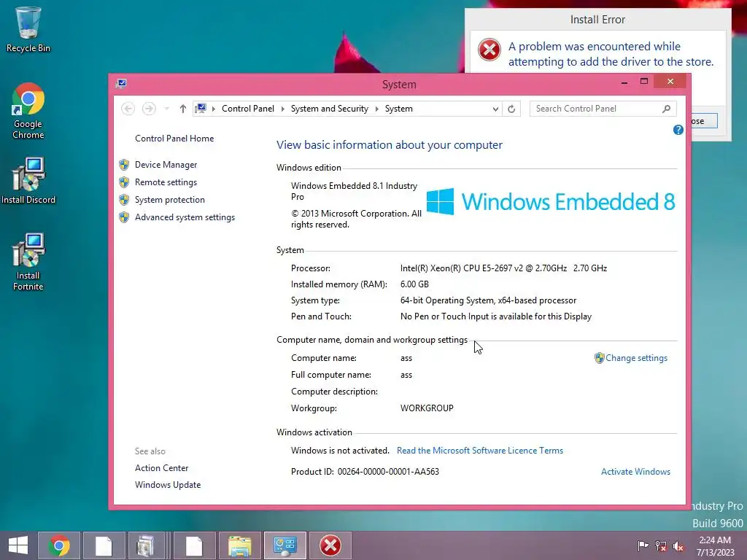The height and width of the screenshot is (560, 747).
Task: Click the computer icon in the address bar
Action: click(201, 109)
